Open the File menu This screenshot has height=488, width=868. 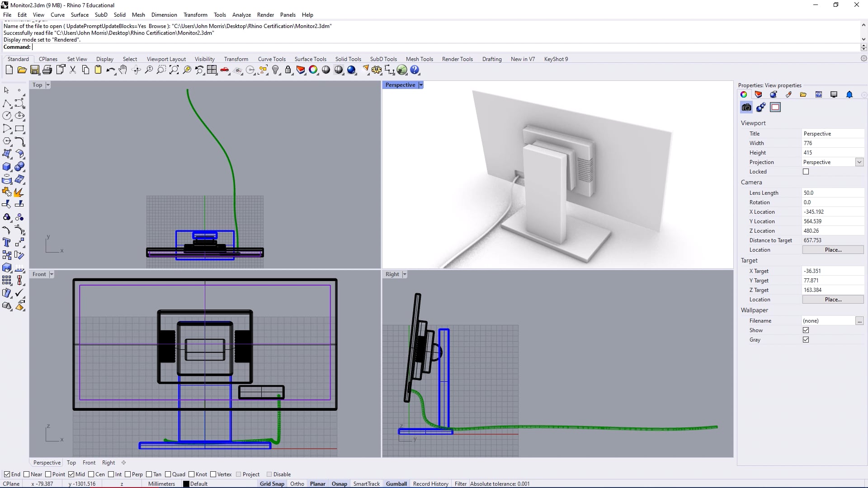click(x=7, y=15)
